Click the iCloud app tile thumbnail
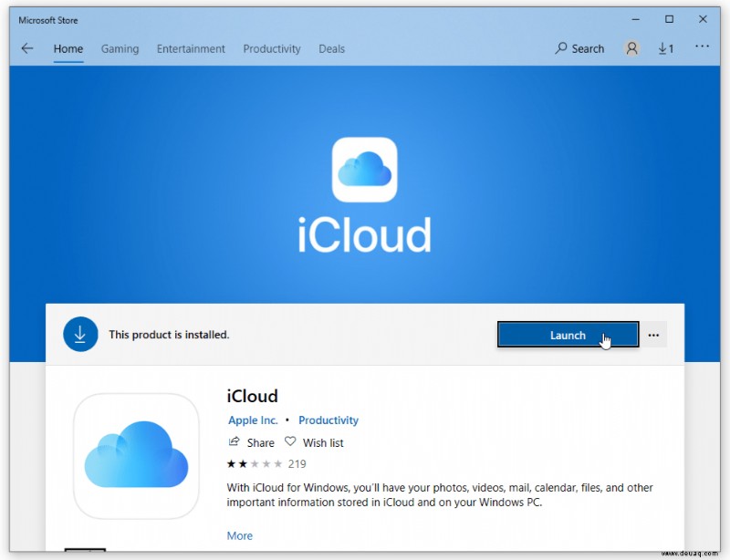Screen dimensions: 730x560 pyautogui.click(x=136, y=456)
